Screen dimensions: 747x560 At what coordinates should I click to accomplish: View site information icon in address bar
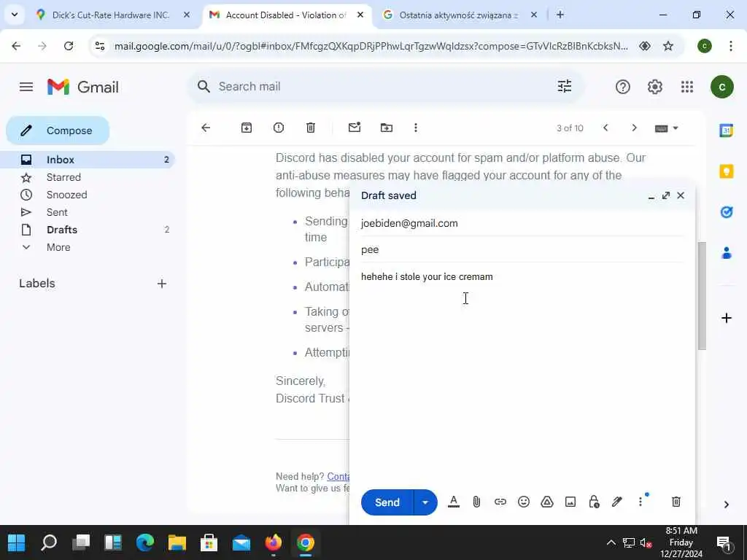(100, 46)
